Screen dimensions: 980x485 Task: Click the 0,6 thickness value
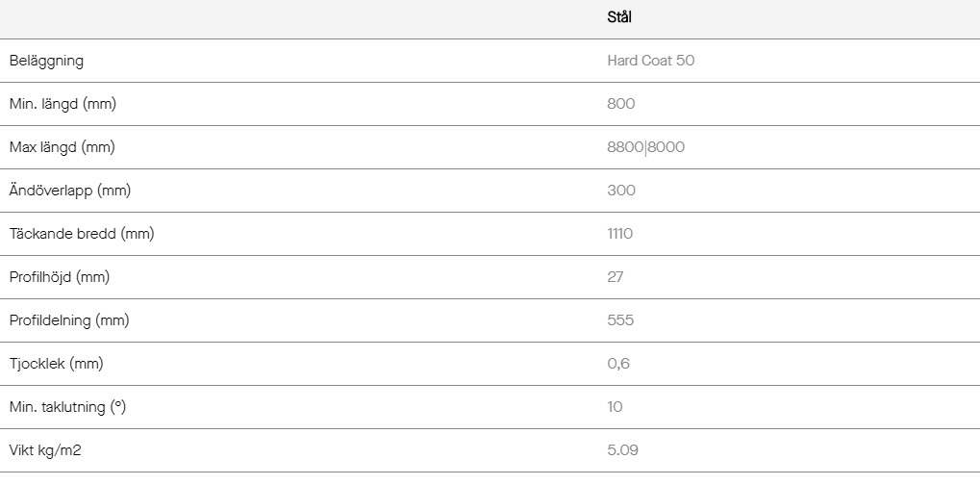618,364
